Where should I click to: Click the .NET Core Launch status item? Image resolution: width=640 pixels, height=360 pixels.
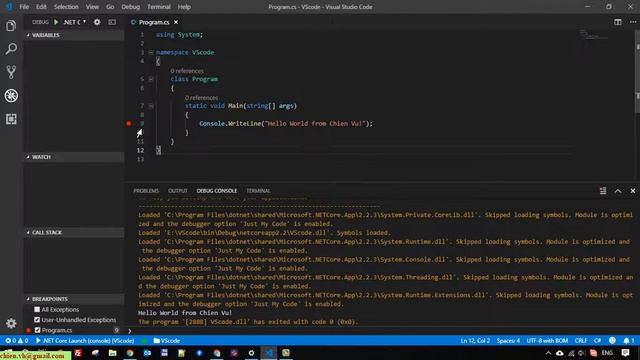85,340
